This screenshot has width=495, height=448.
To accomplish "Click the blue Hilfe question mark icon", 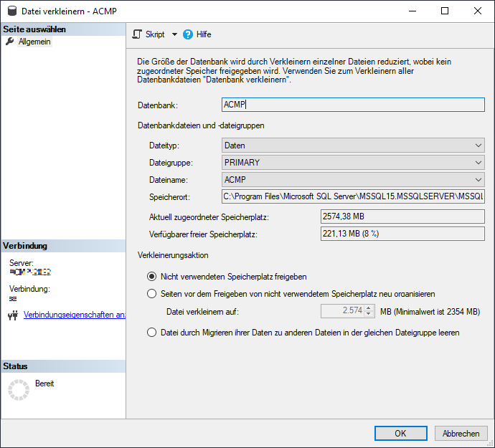I will [188, 34].
